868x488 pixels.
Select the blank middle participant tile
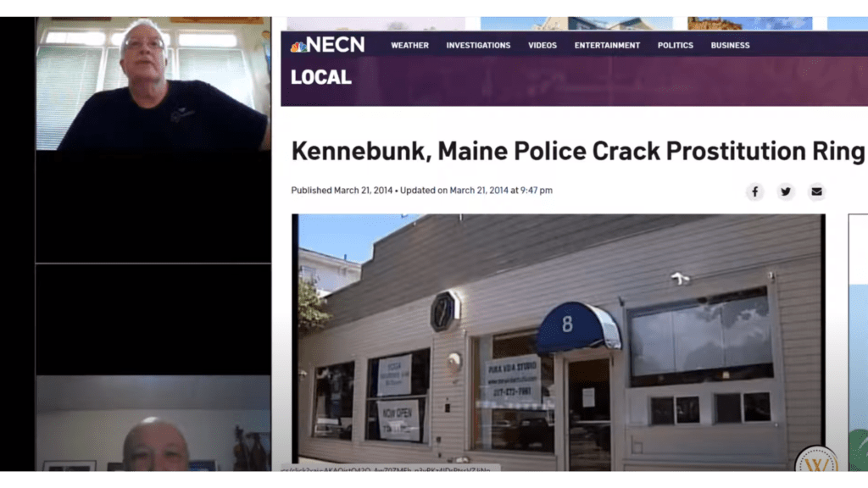click(153, 319)
